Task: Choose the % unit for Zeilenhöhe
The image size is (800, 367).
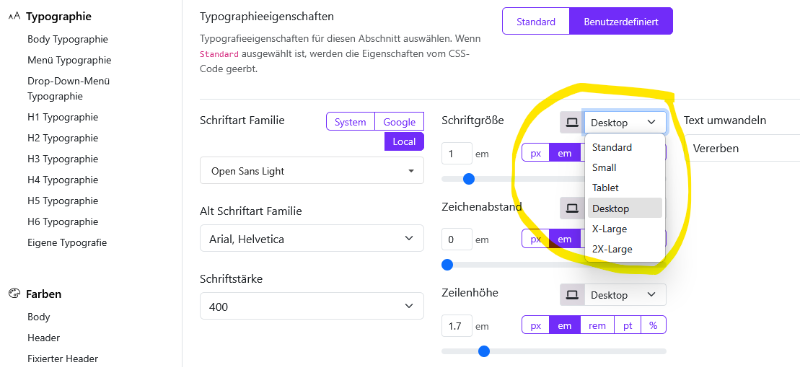Action: coord(653,325)
